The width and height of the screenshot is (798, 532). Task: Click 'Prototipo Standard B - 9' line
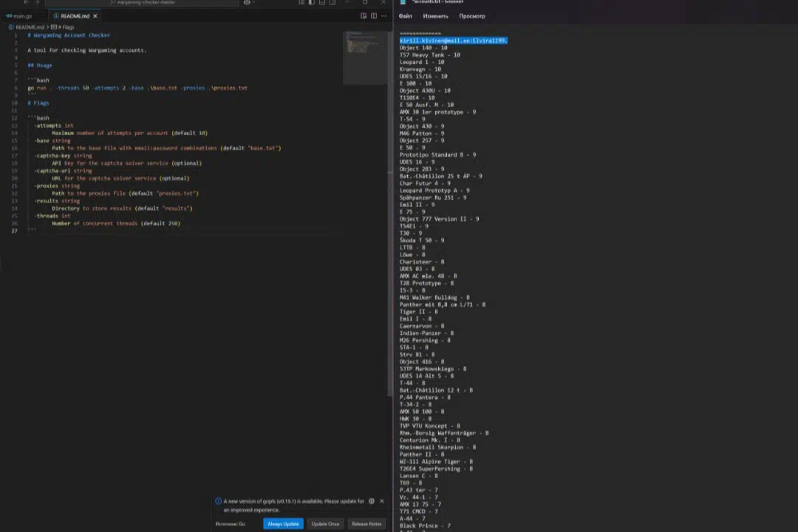pyautogui.click(x=437, y=154)
